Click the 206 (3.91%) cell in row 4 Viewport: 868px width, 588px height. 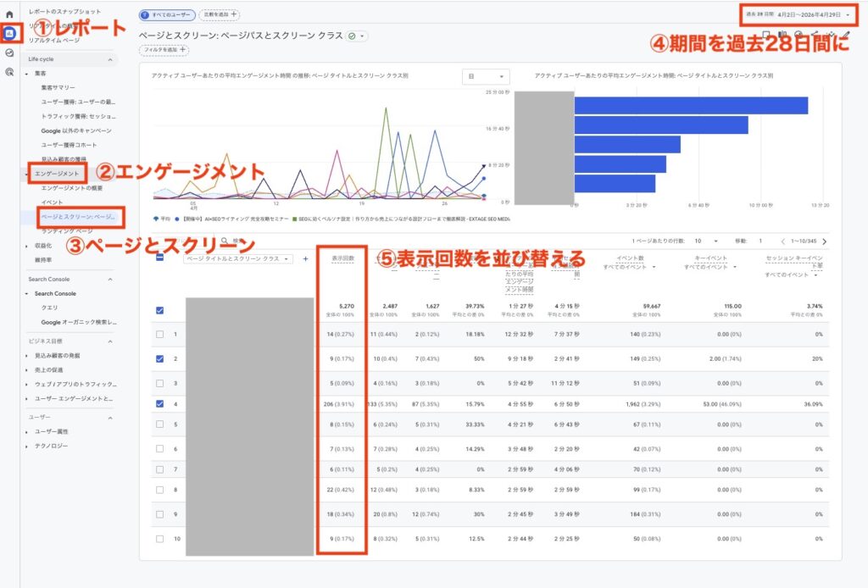point(339,404)
